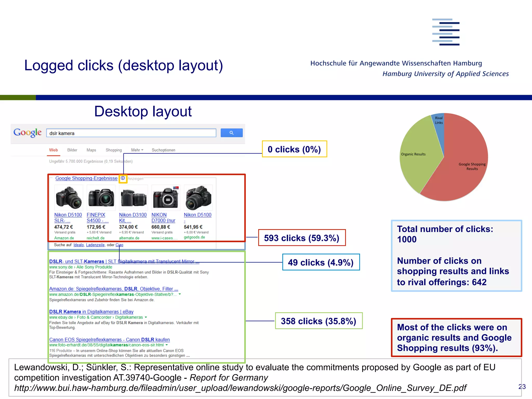Open Suchoptionen search options
The image size is (532, 399).
point(163,150)
